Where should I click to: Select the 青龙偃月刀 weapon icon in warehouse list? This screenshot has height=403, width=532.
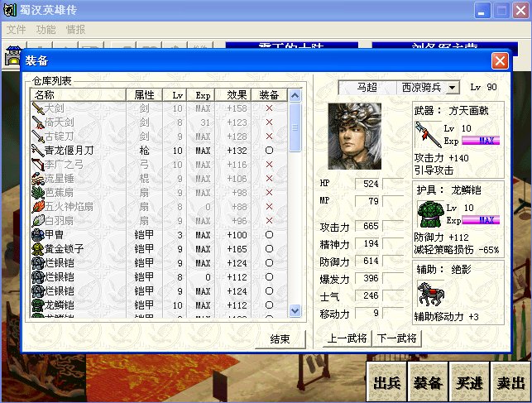(x=37, y=151)
